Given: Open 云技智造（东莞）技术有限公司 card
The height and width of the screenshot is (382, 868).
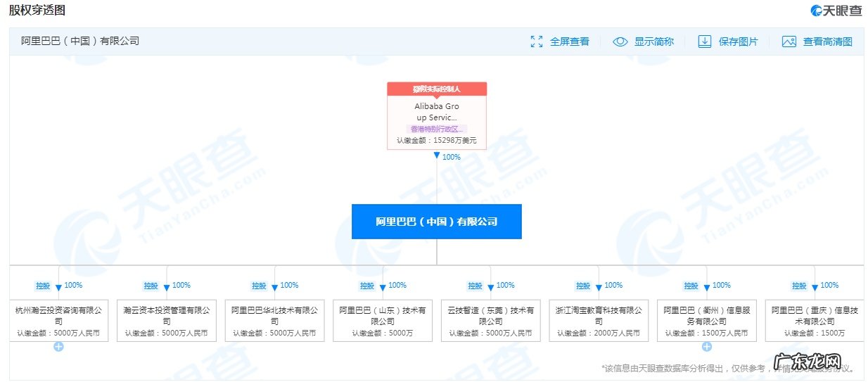Looking at the screenshot, I should (x=491, y=320).
